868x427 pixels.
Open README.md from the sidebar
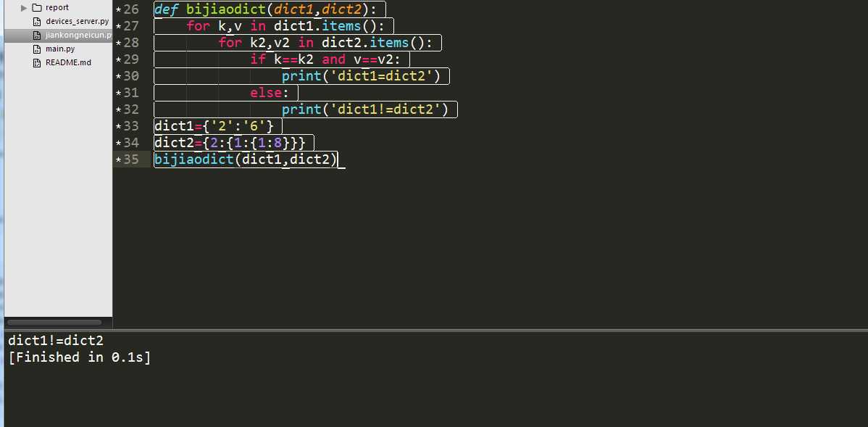(68, 62)
